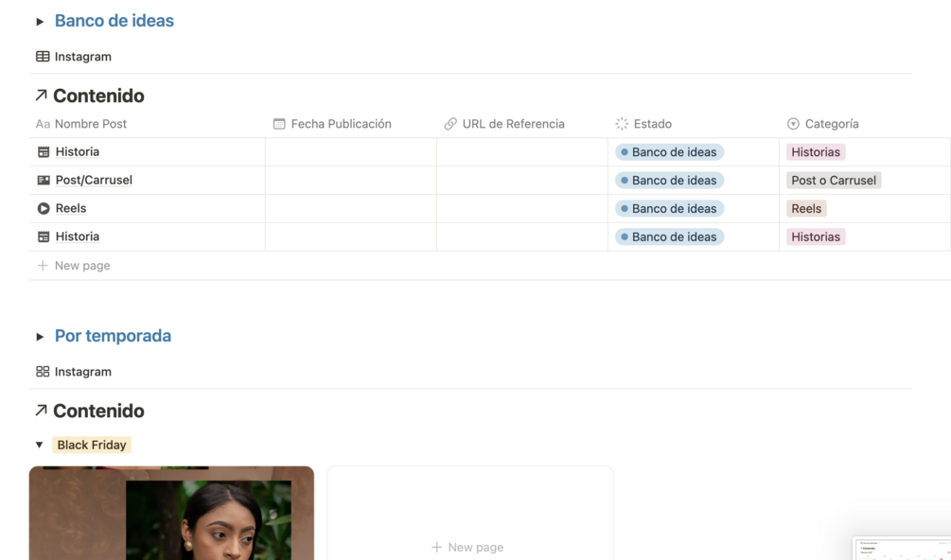Screen dimensions: 951x560
Task: Click the gallery view icon next to second Instagram
Action: pyautogui.click(x=44, y=372)
